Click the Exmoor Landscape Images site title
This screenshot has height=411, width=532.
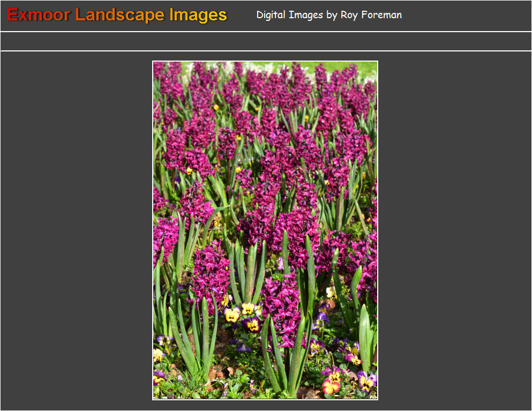[117, 15]
